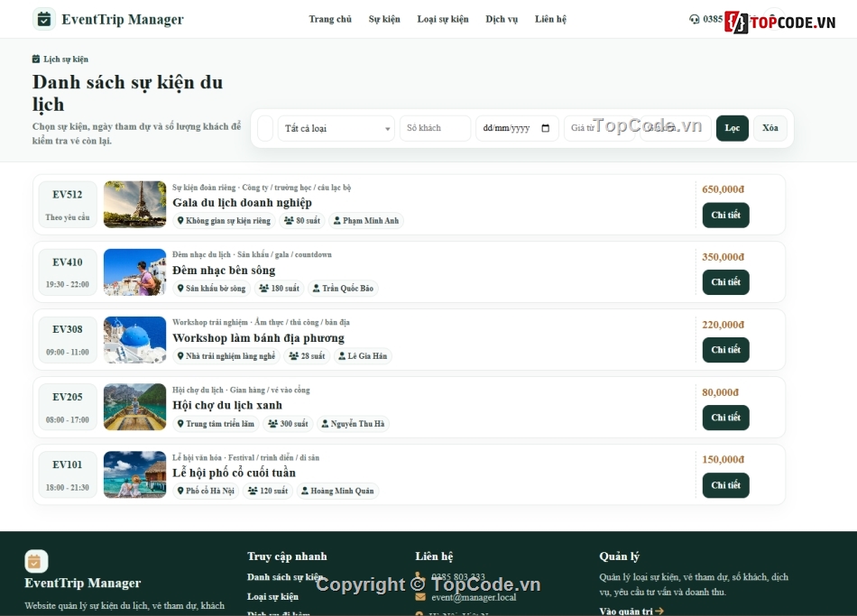Click location pin for Trung tâm triển lãm
Screen dimensions: 857x616
(x=180, y=424)
